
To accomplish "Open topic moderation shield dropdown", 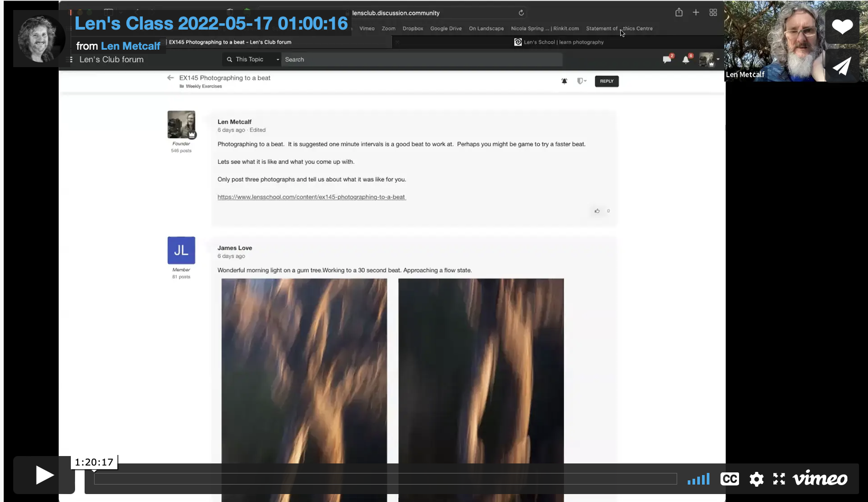I will pos(581,81).
